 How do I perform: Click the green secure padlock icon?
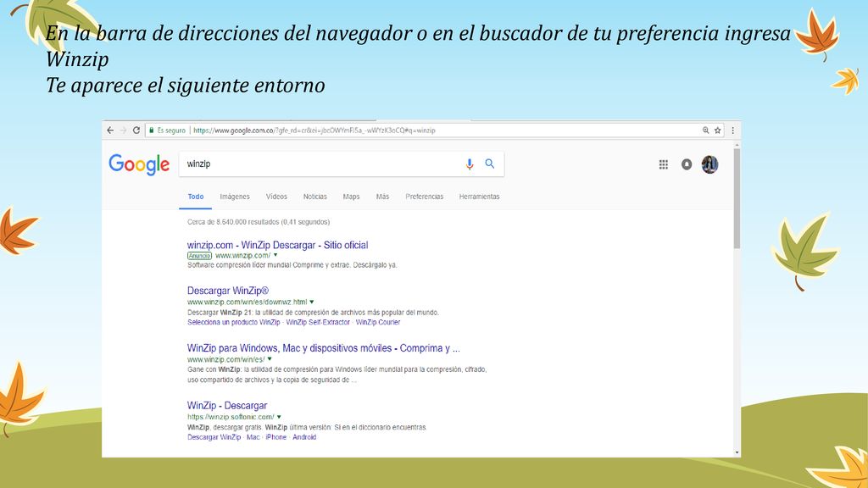(x=151, y=130)
